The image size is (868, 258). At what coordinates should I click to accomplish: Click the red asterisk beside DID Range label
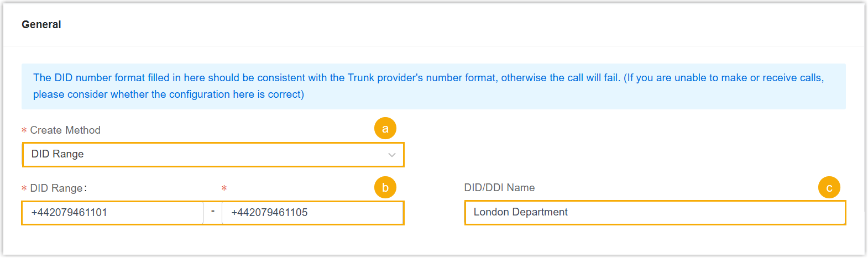(24, 189)
